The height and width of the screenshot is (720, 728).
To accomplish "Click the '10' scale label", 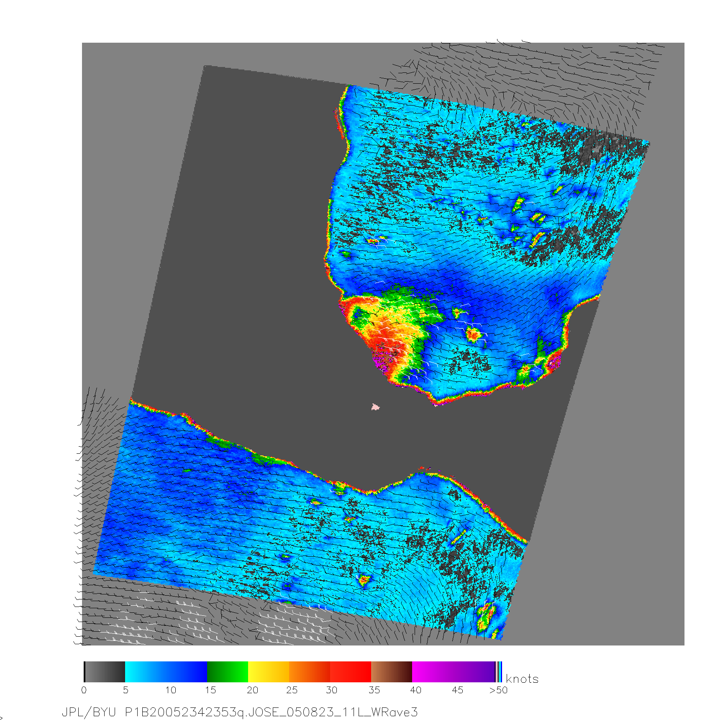I will [171, 690].
